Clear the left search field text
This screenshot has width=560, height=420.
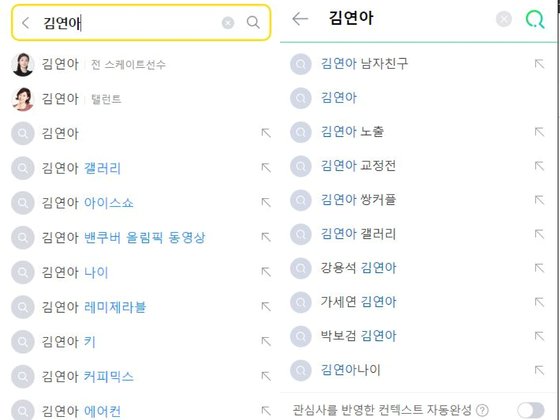click(228, 23)
